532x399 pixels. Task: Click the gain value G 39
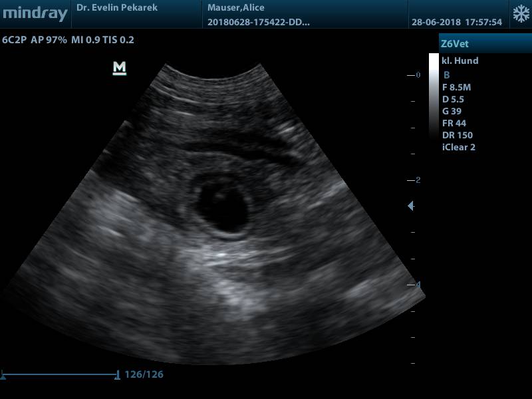(x=452, y=111)
